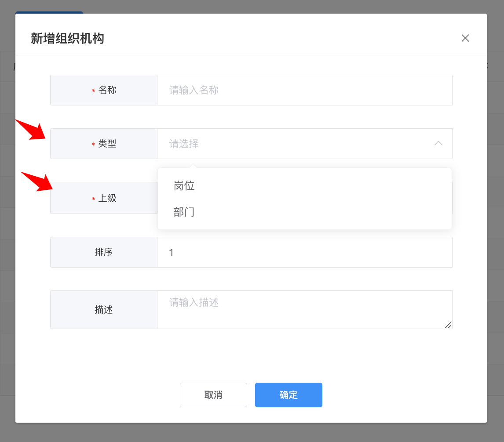Image resolution: width=504 pixels, height=442 pixels.
Task: Open the 类型 select box showing 请选择
Action: point(295,144)
